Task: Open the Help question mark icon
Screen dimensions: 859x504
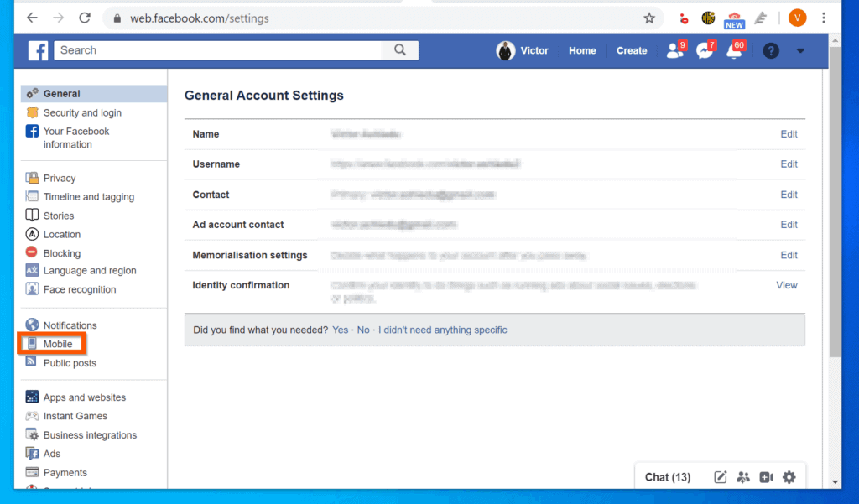Action: (x=770, y=50)
